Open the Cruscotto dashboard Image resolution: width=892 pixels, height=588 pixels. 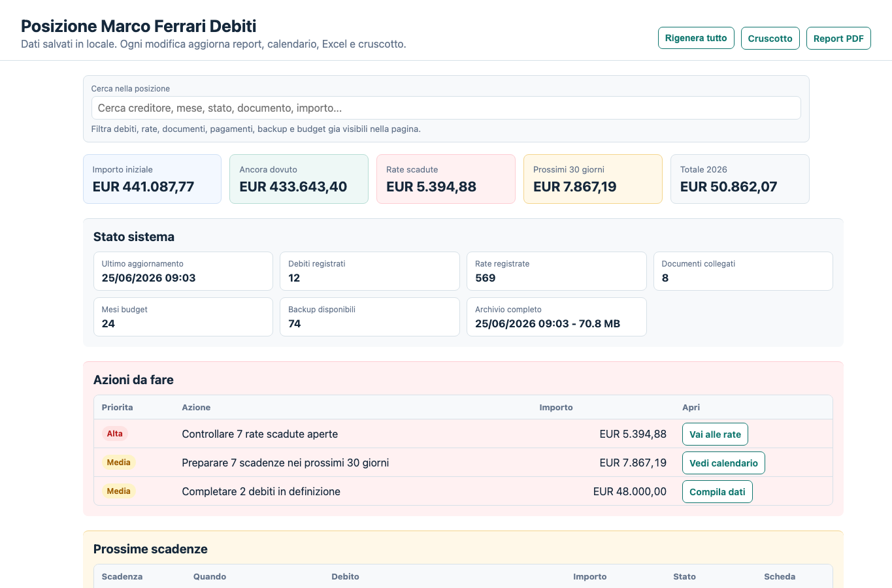pyautogui.click(x=770, y=38)
